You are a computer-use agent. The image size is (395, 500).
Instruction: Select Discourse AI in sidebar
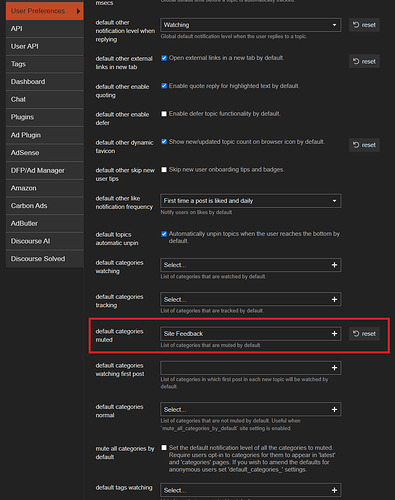tap(44, 241)
